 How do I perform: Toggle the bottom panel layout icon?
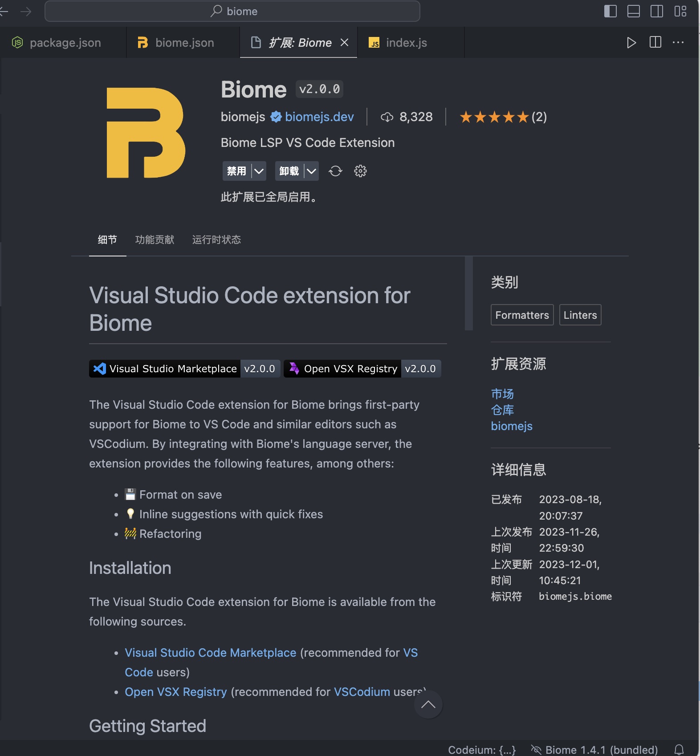coord(633,11)
